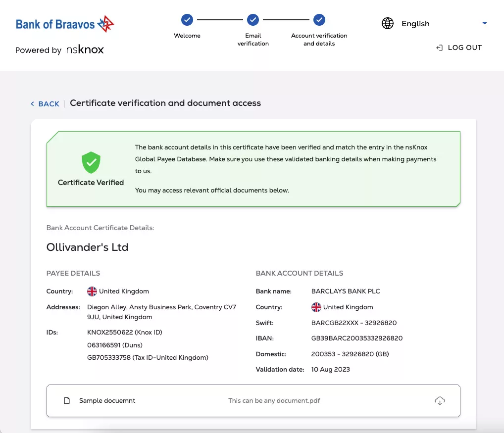Click the Email verification step checkmark
The width and height of the screenshot is (504, 433).
(x=253, y=20)
